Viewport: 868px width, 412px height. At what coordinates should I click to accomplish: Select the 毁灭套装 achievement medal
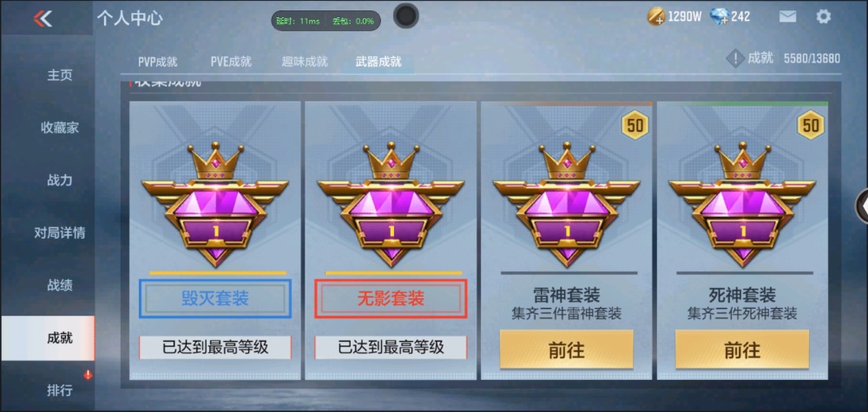click(x=214, y=204)
